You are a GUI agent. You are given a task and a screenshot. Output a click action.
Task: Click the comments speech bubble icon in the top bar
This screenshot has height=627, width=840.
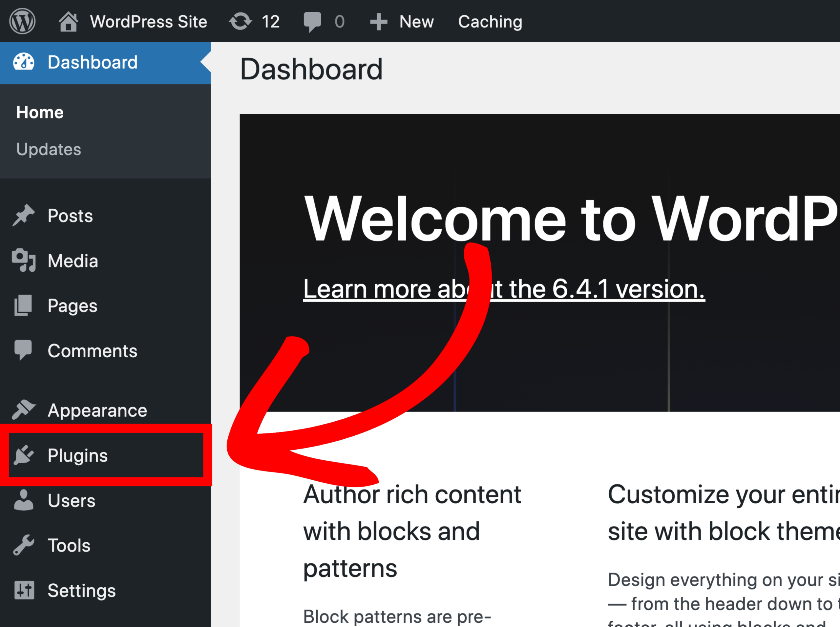click(312, 22)
